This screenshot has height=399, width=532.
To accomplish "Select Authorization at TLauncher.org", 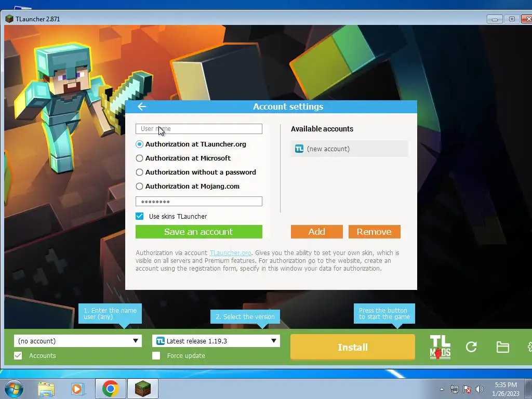I will [x=139, y=144].
